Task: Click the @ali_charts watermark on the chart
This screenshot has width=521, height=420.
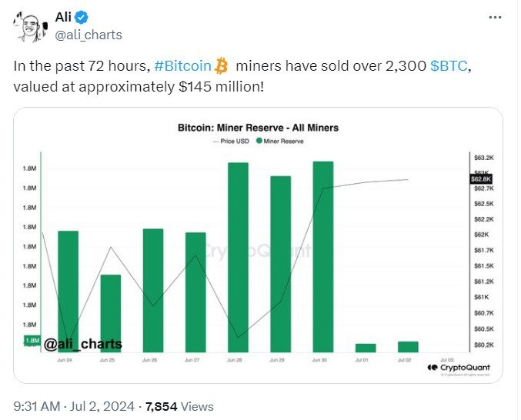Action: (82, 343)
